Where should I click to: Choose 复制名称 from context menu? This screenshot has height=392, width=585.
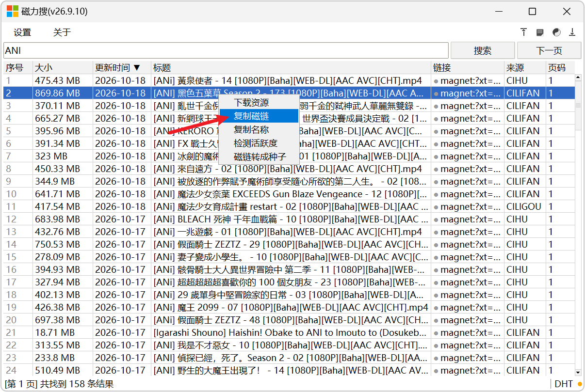(259, 130)
